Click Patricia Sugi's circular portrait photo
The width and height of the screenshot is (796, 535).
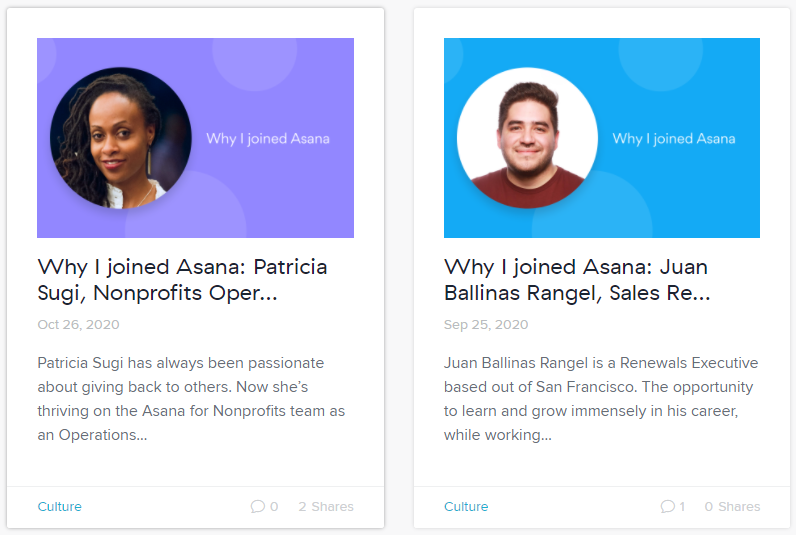[121, 138]
